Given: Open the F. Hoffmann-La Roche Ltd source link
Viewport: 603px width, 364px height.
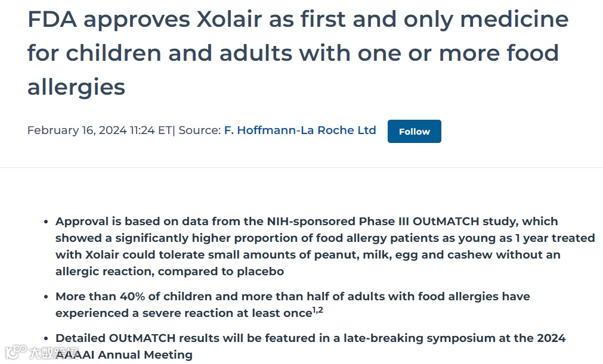Looking at the screenshot, I should point(300,130).
